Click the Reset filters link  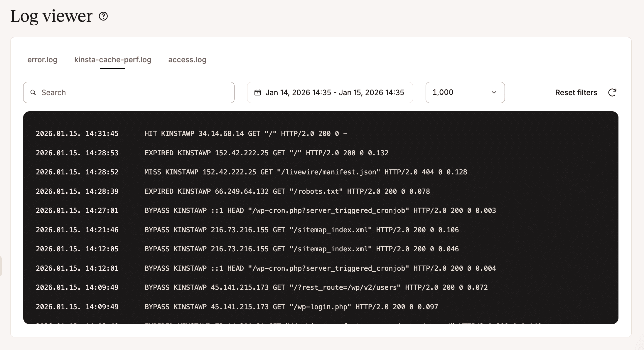(x=576, y=92)
